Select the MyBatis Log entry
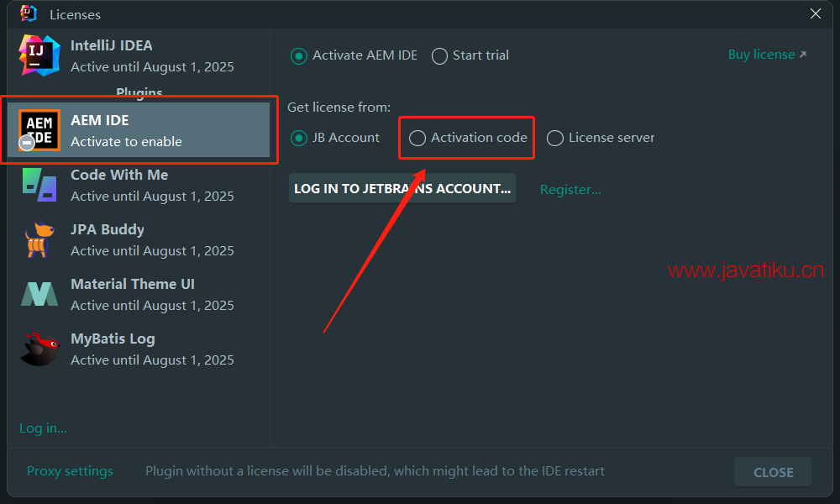The image size is (840, 504). 139,349
